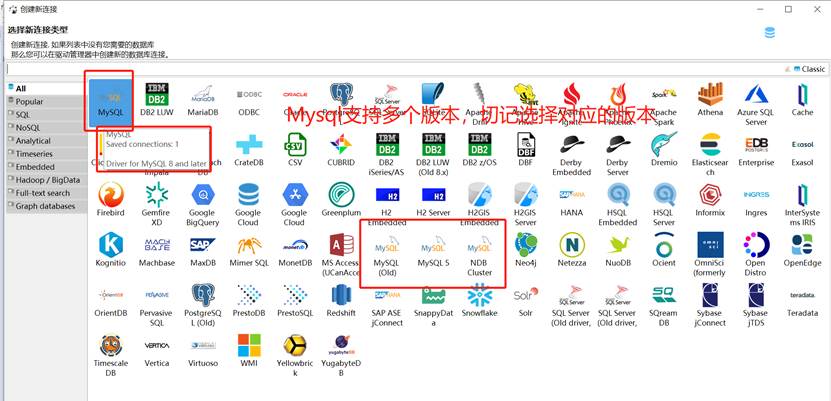The height and width of the screenshot is (401, 831).
Task: Select the H2GIS Server driver
Action: (x=526, y=204)
